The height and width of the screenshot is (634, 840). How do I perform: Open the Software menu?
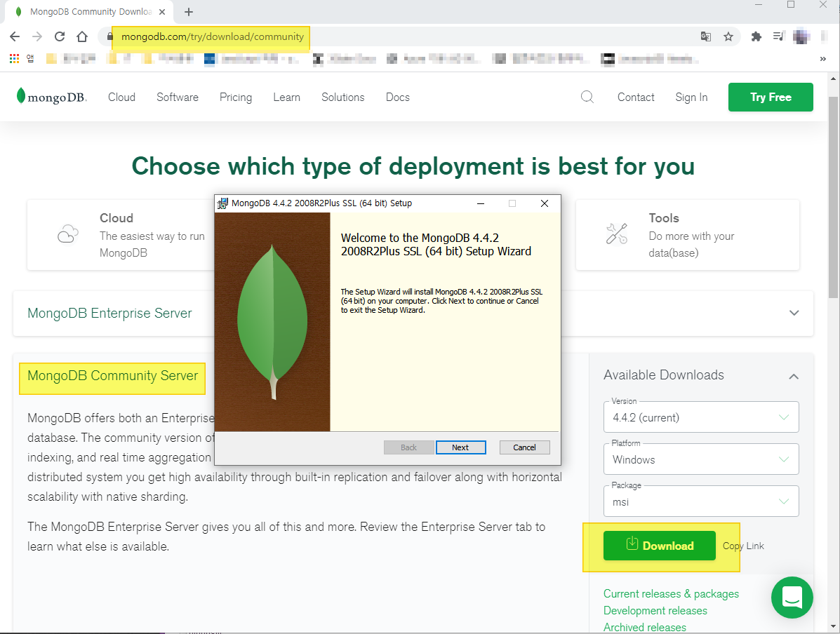pos(178,97)
